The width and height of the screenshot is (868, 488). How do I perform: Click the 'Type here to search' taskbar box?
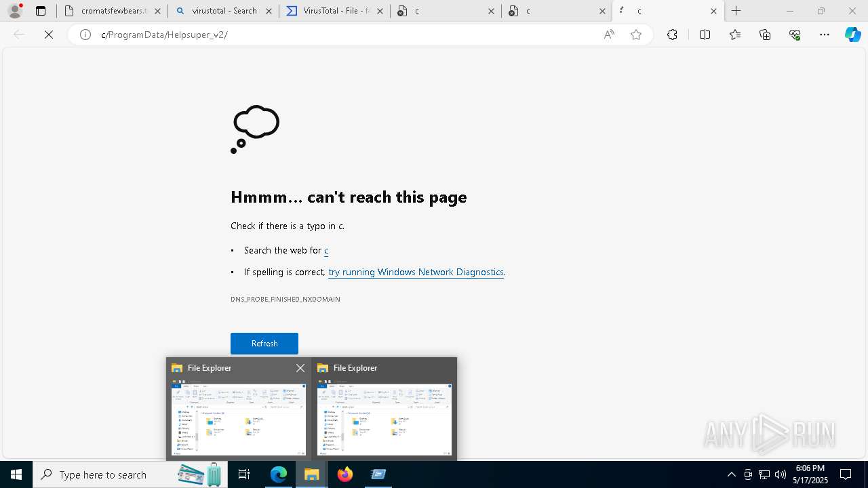tap(129, 474)
